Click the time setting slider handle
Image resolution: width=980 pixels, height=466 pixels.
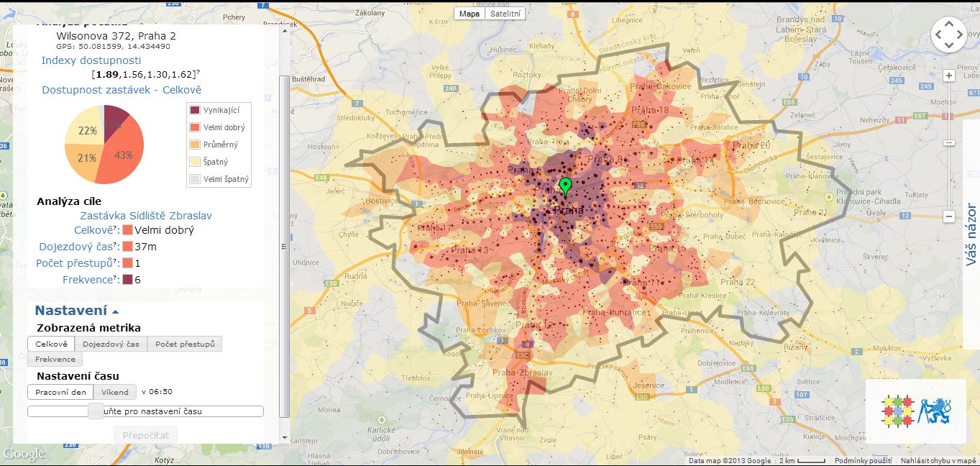tap(96, 411)
